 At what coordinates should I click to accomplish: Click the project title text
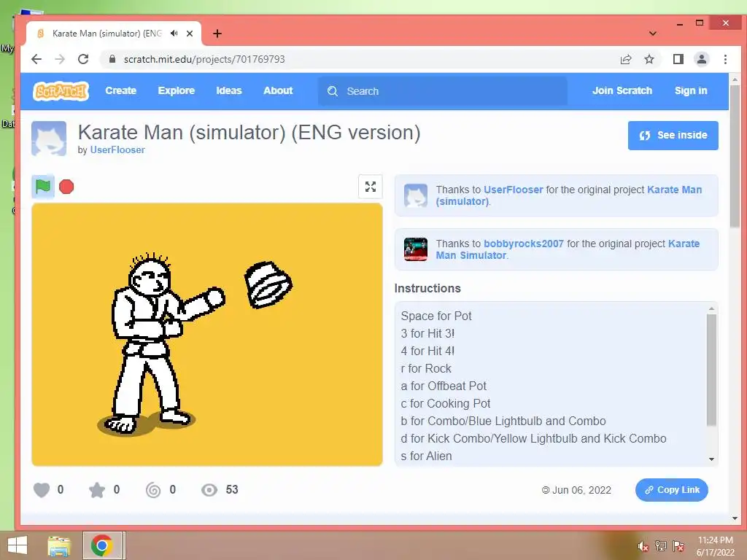point(249,133)
